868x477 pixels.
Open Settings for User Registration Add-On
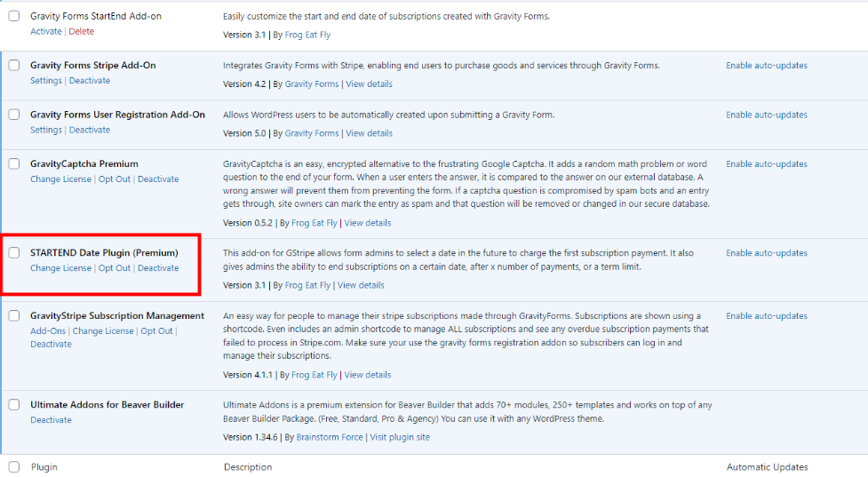click(x=46, y=130)
